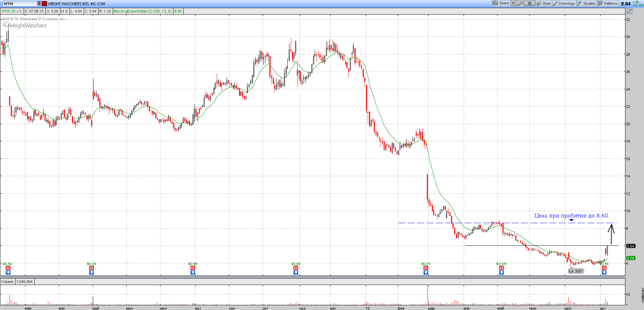The image size is (644, 310).
Task: Click the Lo: 3.67 low price bubble
Action: click(576, 271)
